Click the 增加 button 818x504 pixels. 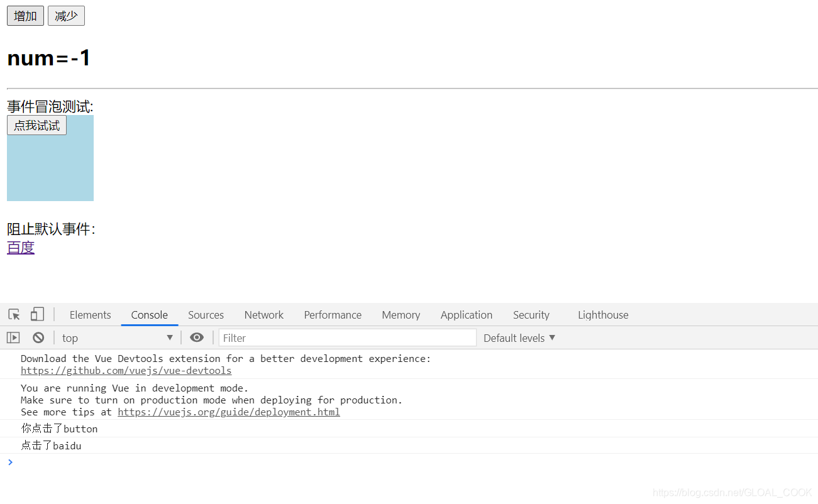coord(25,16)
